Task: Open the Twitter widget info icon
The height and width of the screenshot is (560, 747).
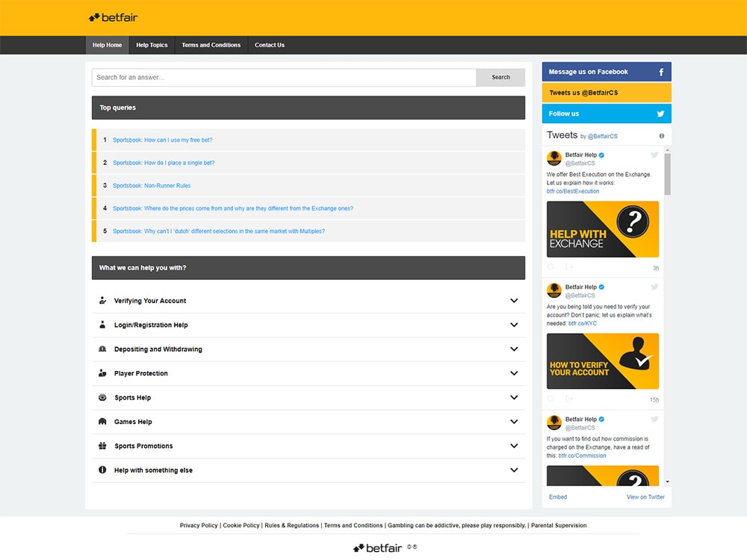Action: (661, 136)
